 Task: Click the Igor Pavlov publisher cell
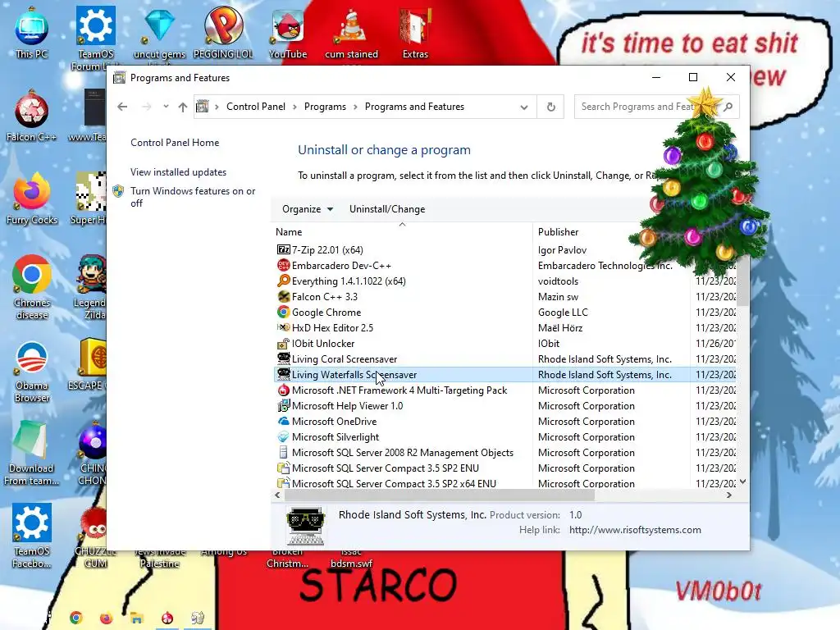[562, 249]
